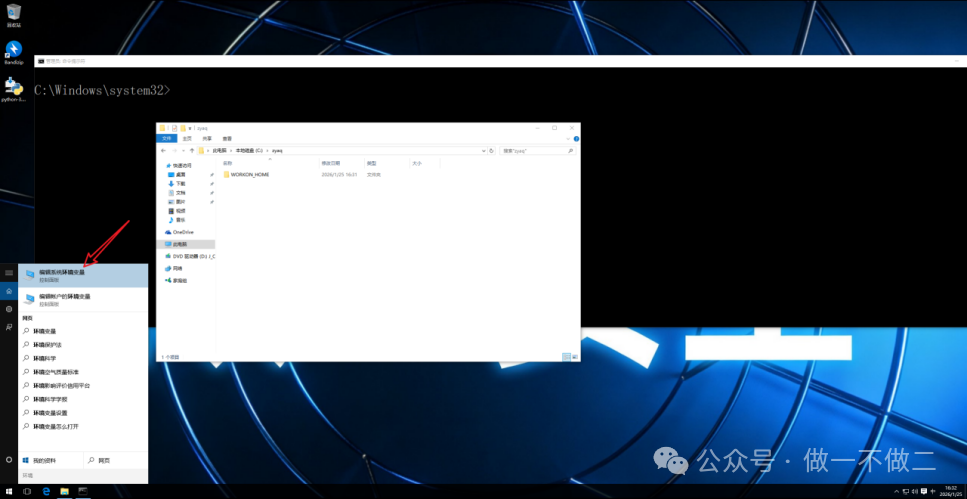Expand the search panel hamburger menu

point(9,273)
